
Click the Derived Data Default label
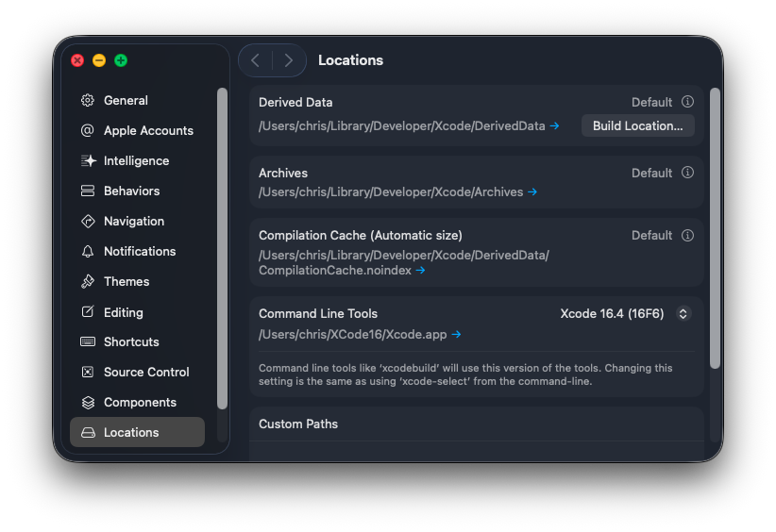(x=651, y=103)
